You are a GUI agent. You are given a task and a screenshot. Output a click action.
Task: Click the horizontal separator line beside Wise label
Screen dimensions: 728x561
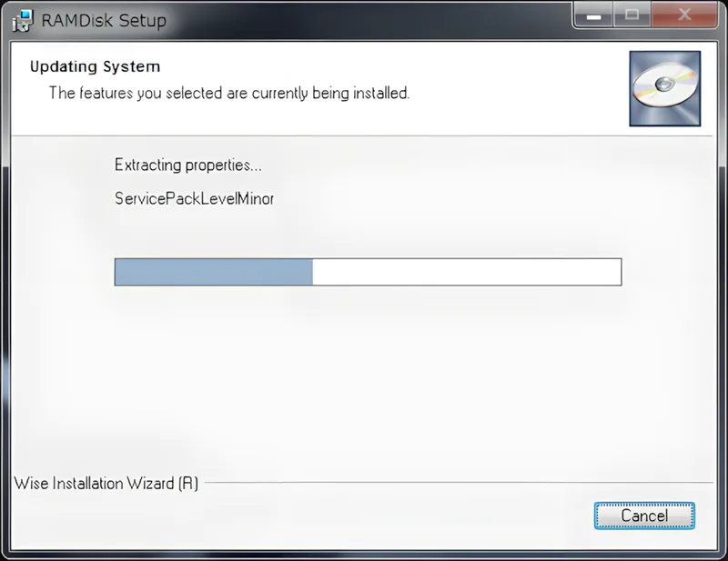(x=459, y=483)
